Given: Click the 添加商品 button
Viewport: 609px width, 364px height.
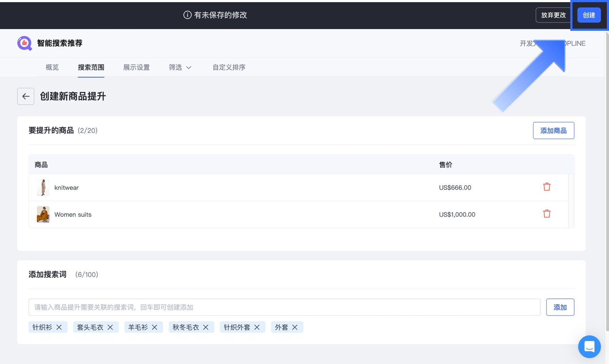Looking at the screenshot, I should (553, 130).
